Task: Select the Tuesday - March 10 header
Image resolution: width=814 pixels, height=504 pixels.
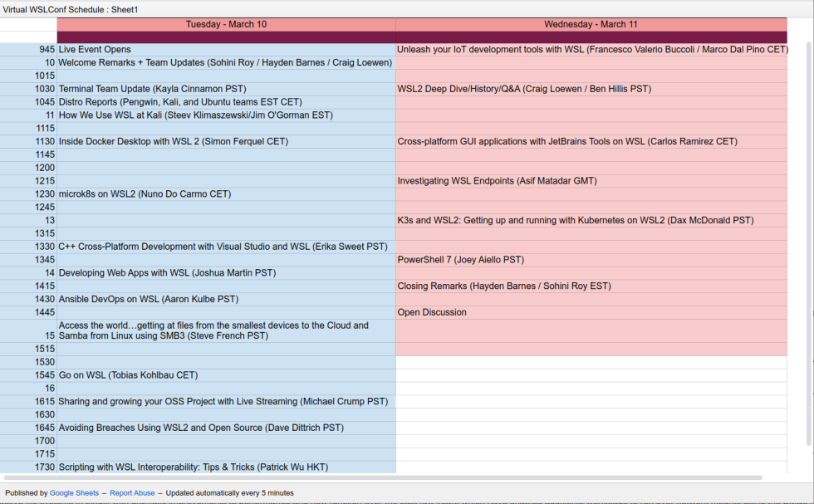Action: pos(226,24)
